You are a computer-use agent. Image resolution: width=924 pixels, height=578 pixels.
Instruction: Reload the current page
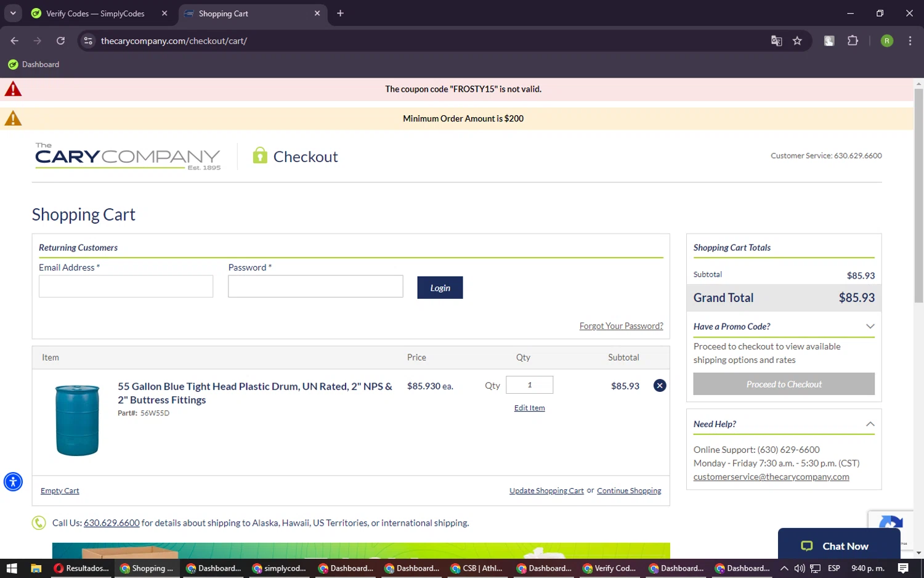60,41
